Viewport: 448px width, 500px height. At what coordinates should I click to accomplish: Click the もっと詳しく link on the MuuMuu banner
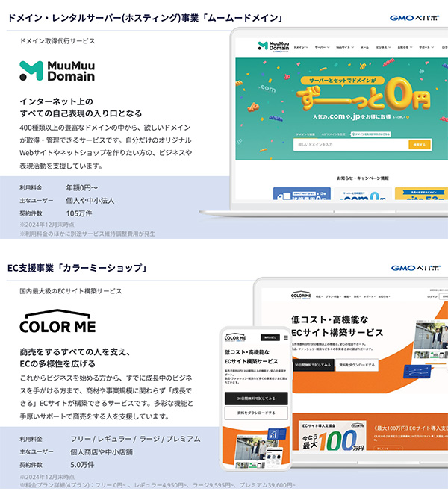click(399, 117)
